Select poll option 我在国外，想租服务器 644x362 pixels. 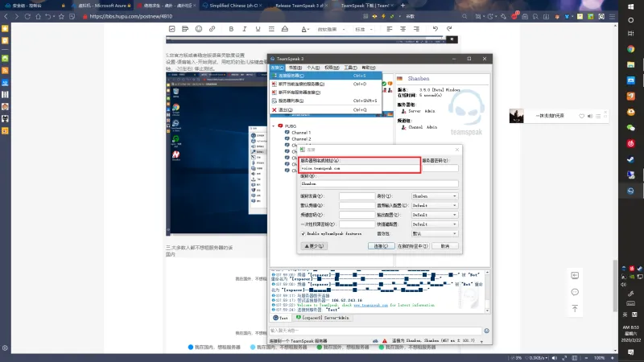[x=344, y=348]
